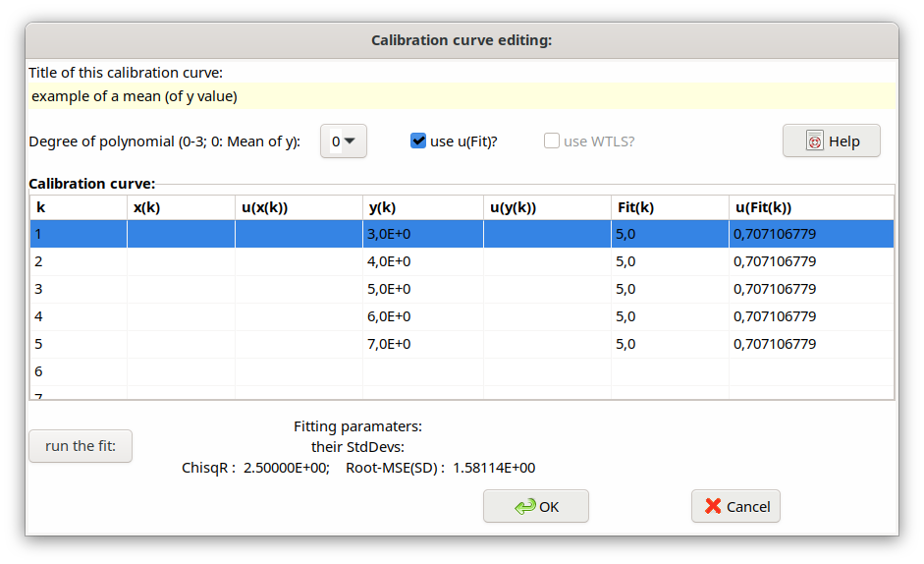Click the y(k) column header
Screen dimensions: 924x564
[x=422, y=207]
